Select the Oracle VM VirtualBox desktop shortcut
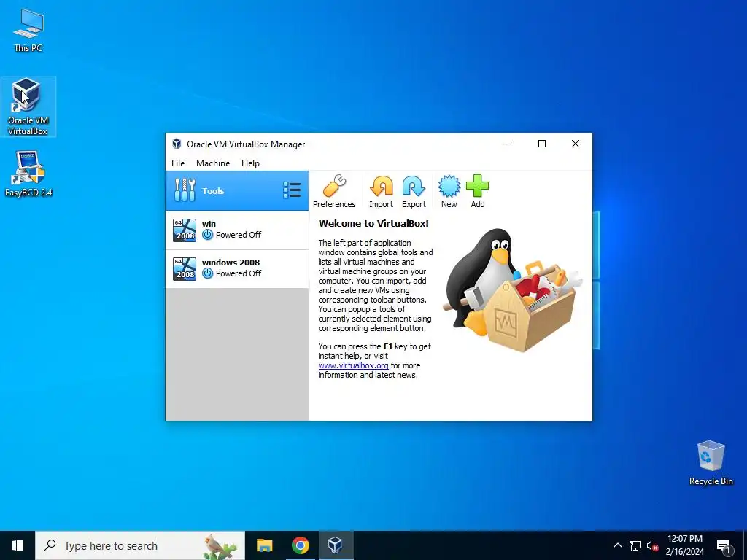 pos(28,106)
